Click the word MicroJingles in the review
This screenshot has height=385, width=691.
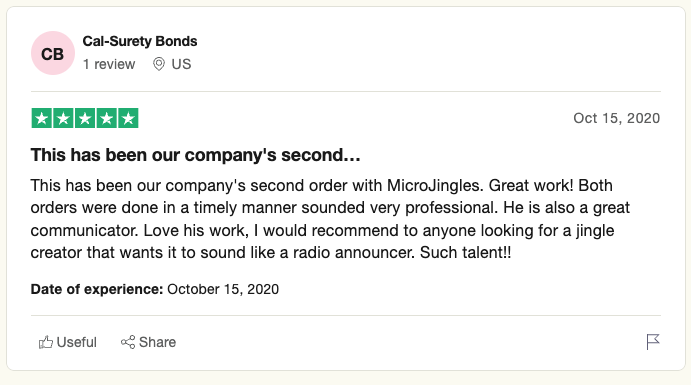(434, 185)
